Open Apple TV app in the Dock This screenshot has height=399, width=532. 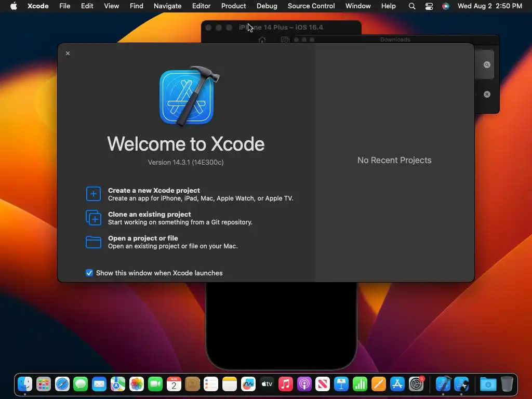click(267, 384)
